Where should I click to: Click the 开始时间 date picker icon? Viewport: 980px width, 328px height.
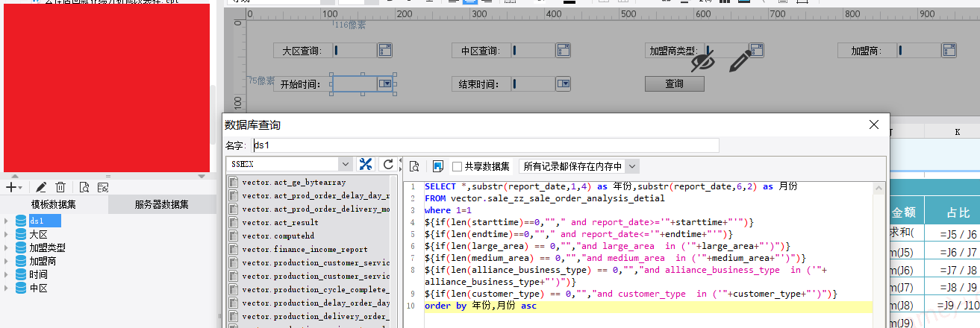385,84
